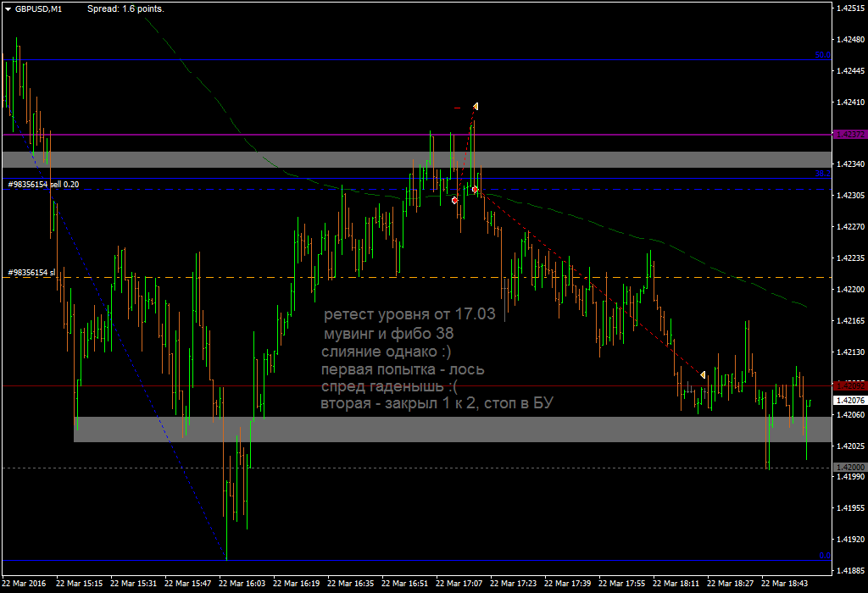This screenshot has height=593, width=868.
Task: Click the 1.42480 price scale value
Action: click(x=850, y=39)
